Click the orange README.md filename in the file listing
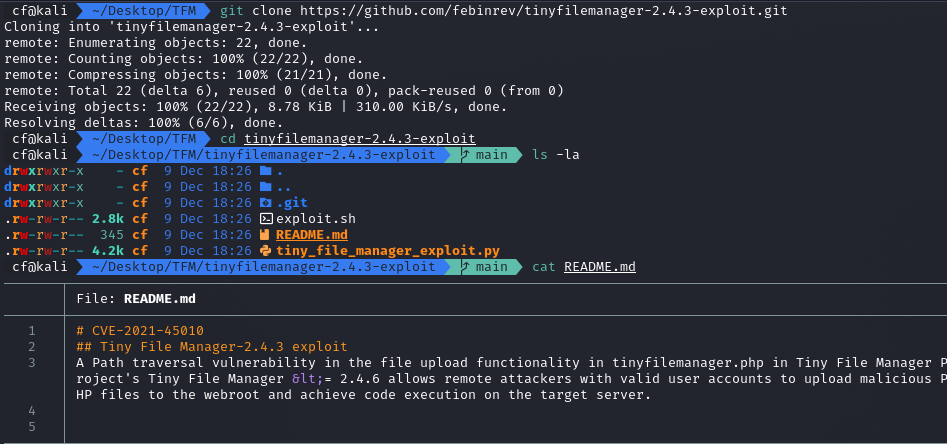 coord(312,234)
